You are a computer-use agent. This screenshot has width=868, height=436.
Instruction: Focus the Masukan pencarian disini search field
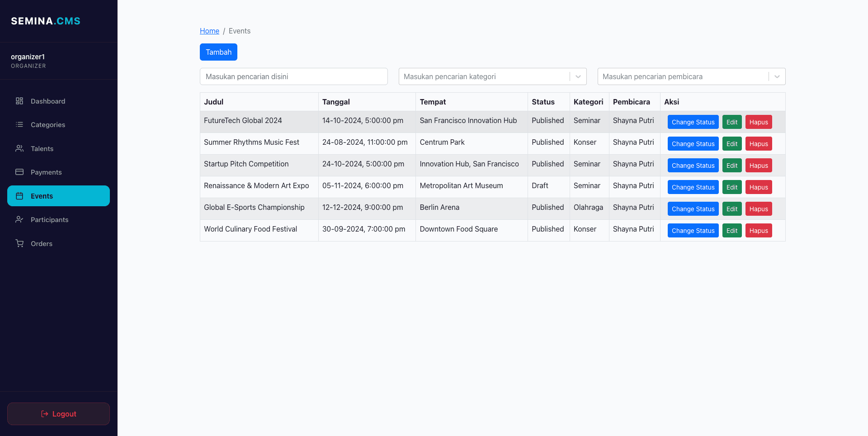click(294, 76)
